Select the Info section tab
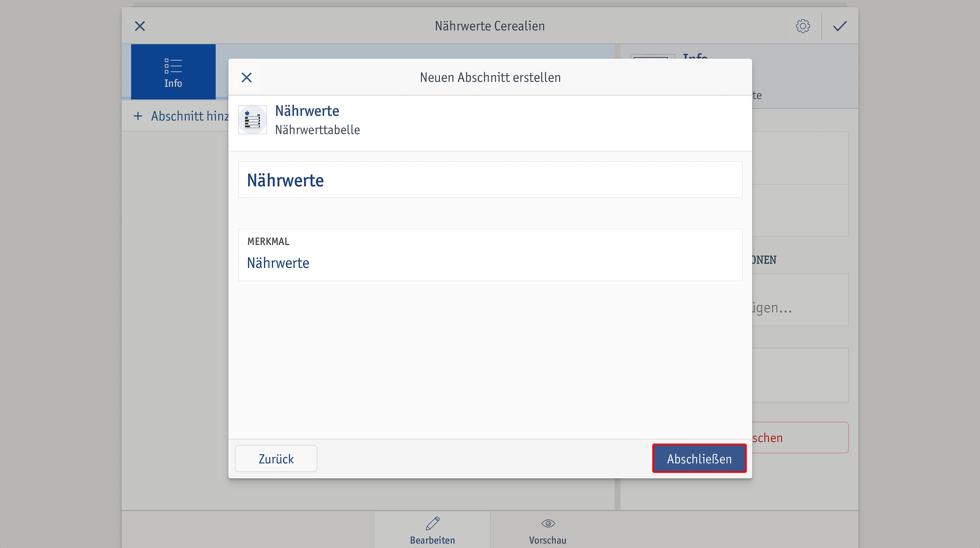Viewport: 980px width, 548px height. click(x=173, y=72)
